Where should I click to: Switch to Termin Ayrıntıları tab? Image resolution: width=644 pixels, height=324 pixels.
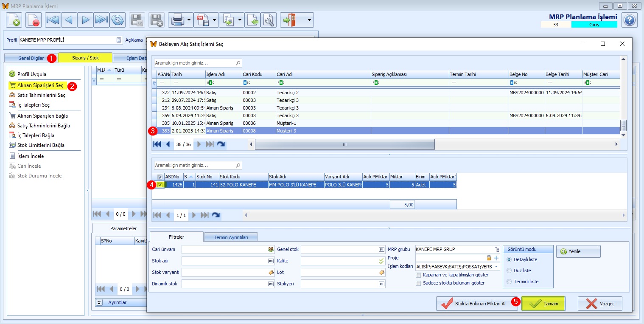231,237
